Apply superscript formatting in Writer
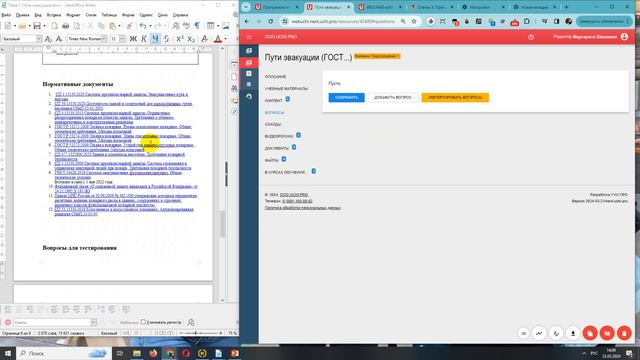 179,39
